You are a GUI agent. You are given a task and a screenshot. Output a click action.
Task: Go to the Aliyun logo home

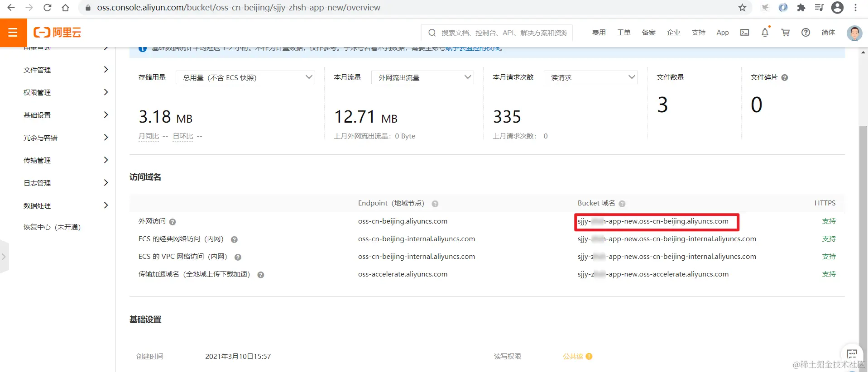click(x=58, y=33)
